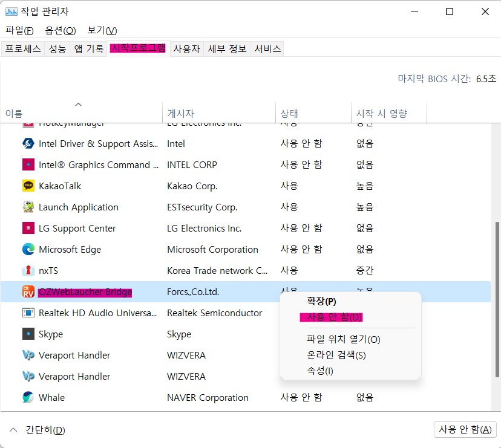Select the Whale row name
The width and height of the screenshot is (501, 448).
(51, 397)
